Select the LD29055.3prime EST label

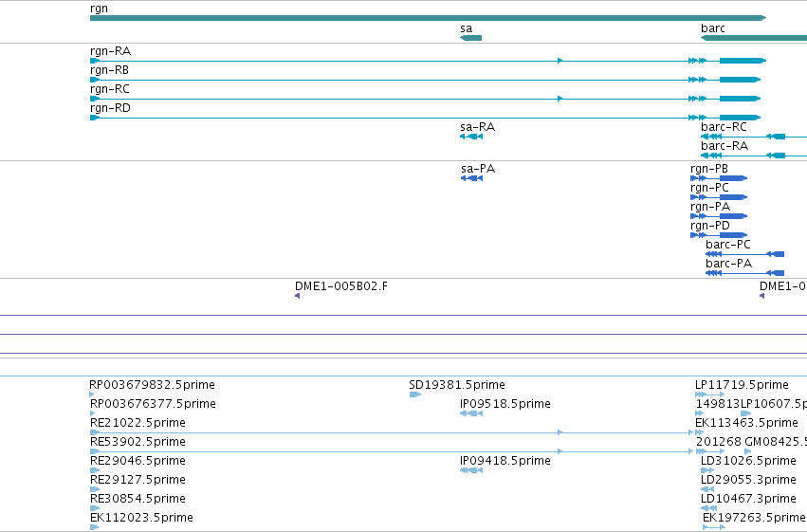748,480
